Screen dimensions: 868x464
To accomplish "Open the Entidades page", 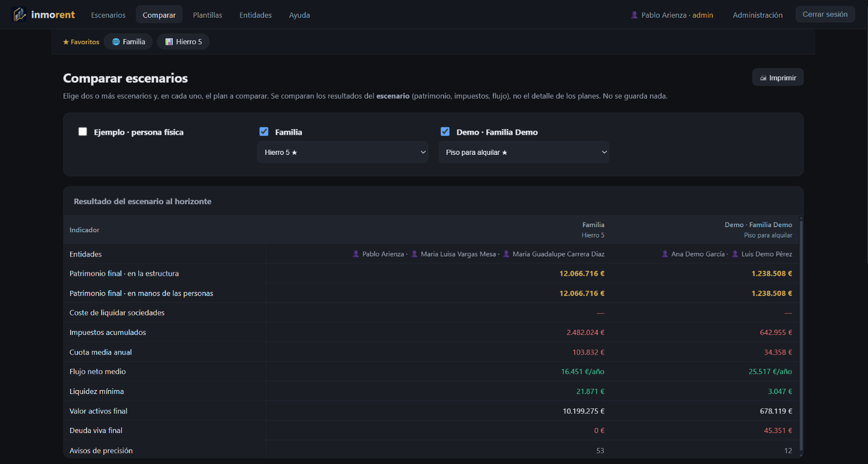I will point(255,15).
